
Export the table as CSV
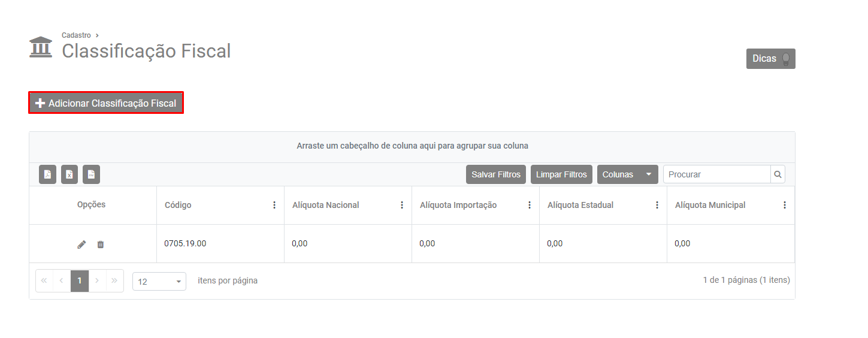tap(91, 174)
